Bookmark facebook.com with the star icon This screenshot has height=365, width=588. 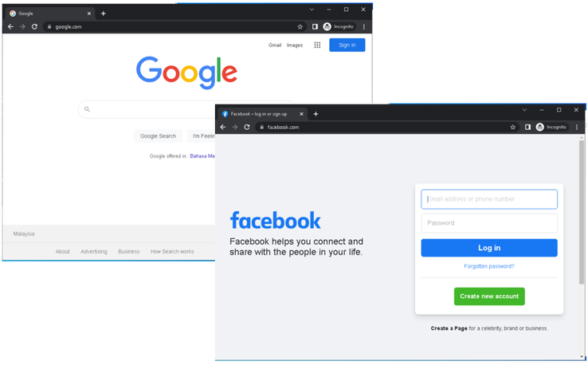tap(512, 128)
